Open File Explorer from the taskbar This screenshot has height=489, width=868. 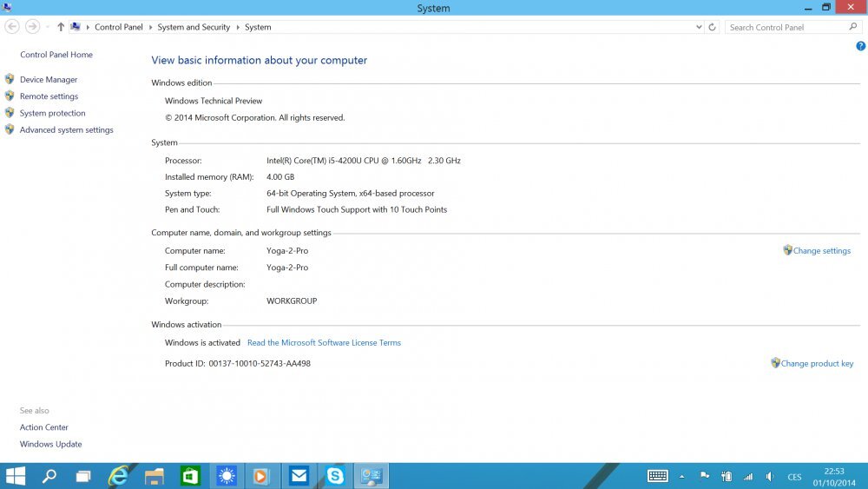pos(155,476)
